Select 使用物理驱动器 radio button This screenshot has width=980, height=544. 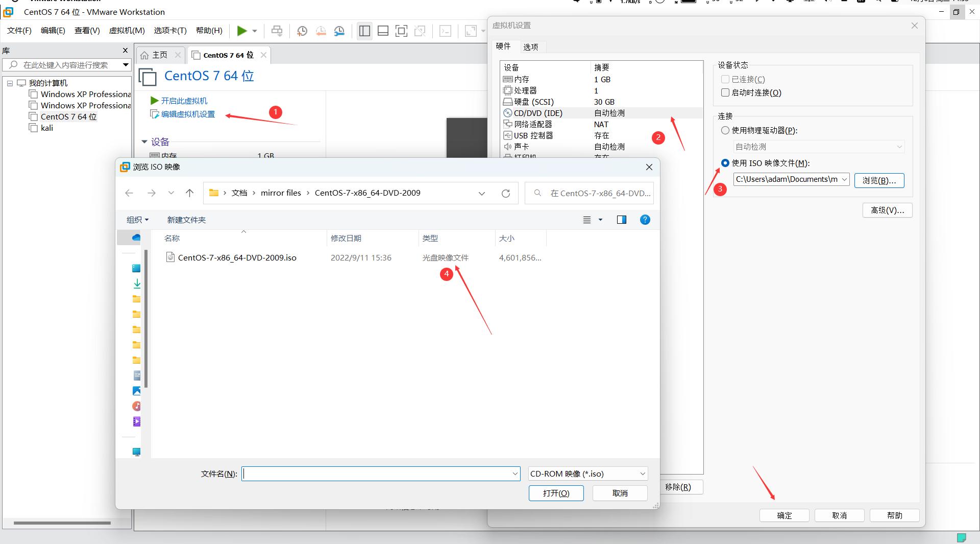tap(725, 130)
